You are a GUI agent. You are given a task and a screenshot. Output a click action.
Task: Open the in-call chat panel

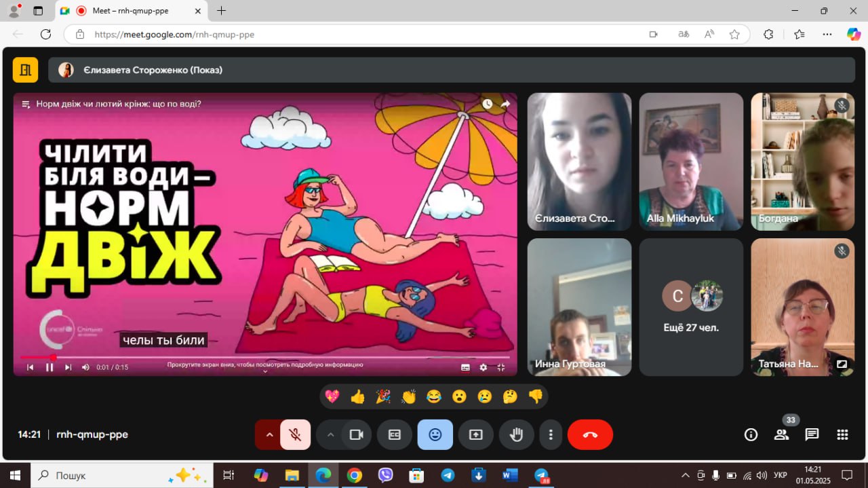click(812, 434)
